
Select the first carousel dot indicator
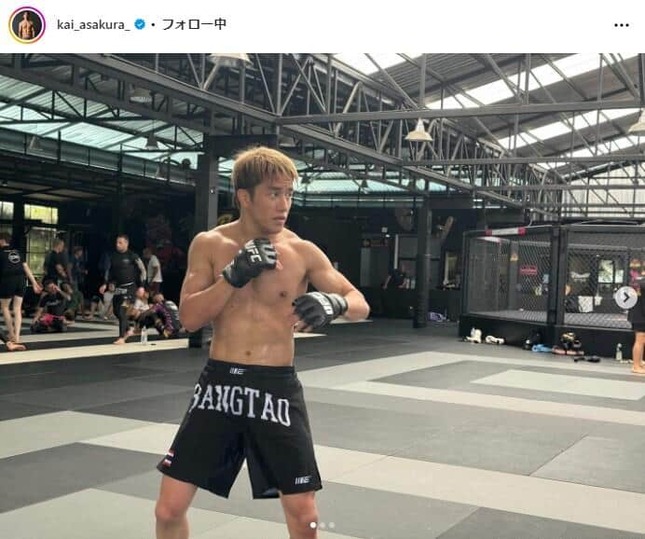pyautogui.click(x=313, y=525)
